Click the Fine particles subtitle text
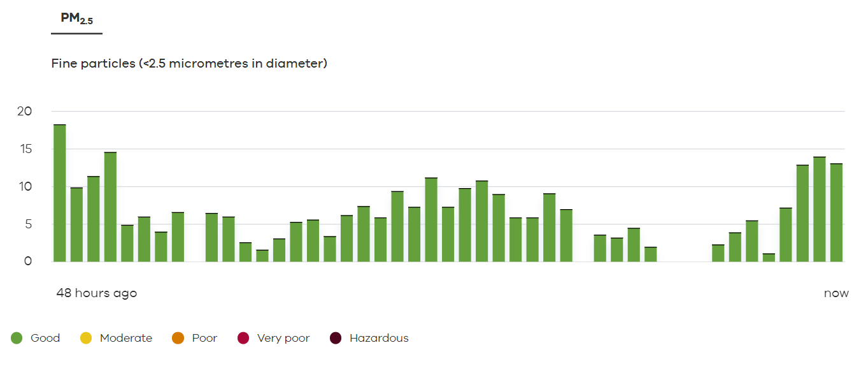The width and height of the screenshot is (868, 373). [189, 64]
